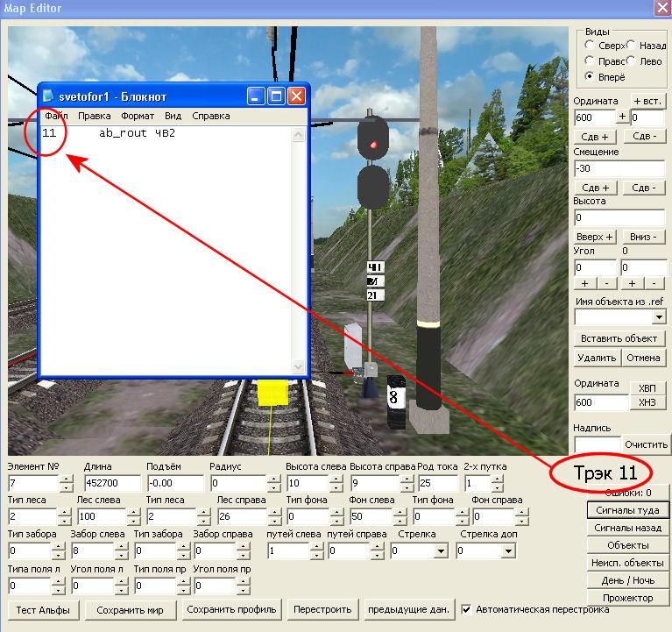Open the Файл menu in Notepad
The width and height of the screenshot is (672, 632).
coord(55,116)
